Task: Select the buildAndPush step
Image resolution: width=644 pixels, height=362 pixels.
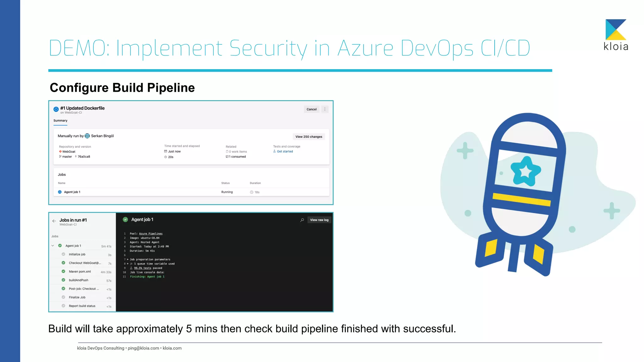Action: click(x=82, y=280)
